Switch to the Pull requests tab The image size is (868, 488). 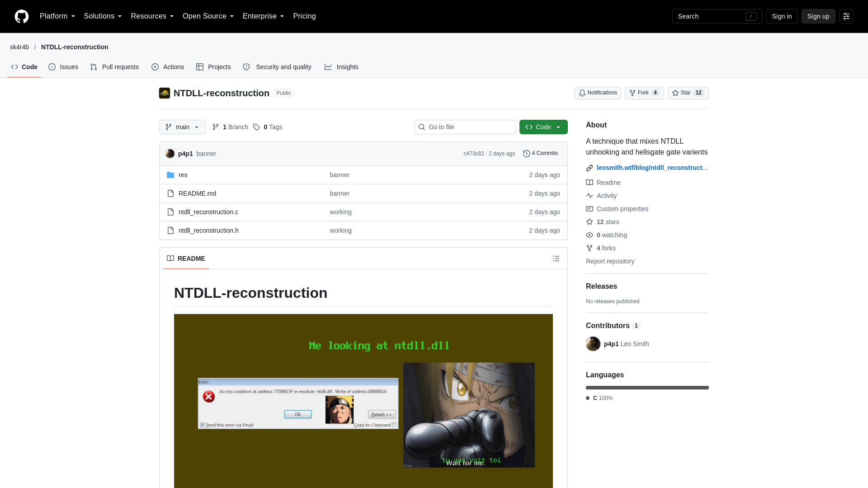coord(114,67)
